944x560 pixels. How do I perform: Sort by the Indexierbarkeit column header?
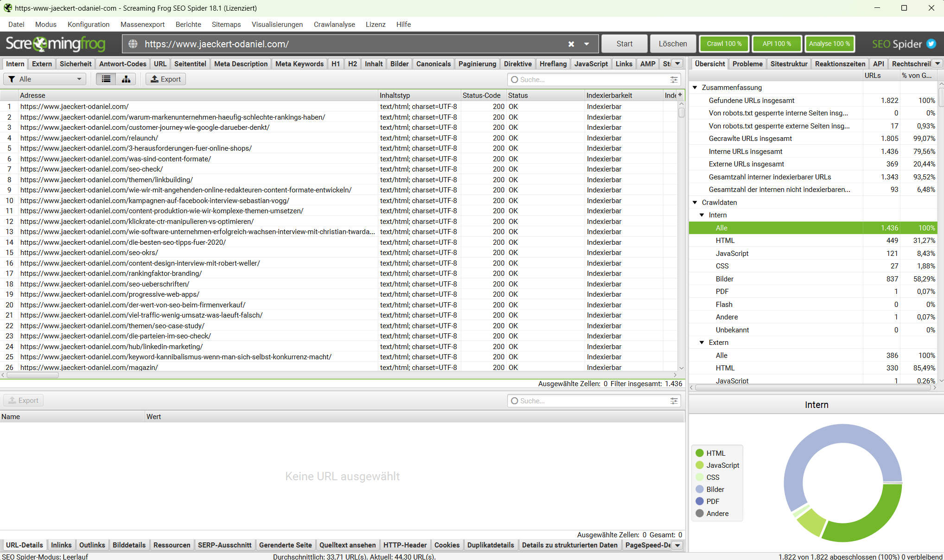click(624, 95)
